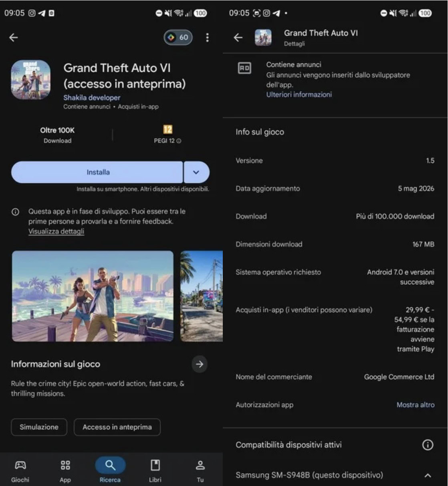Screen dimensions: 448x486
Task: Switch to the Giochi tab
Action: pos(20,471)
